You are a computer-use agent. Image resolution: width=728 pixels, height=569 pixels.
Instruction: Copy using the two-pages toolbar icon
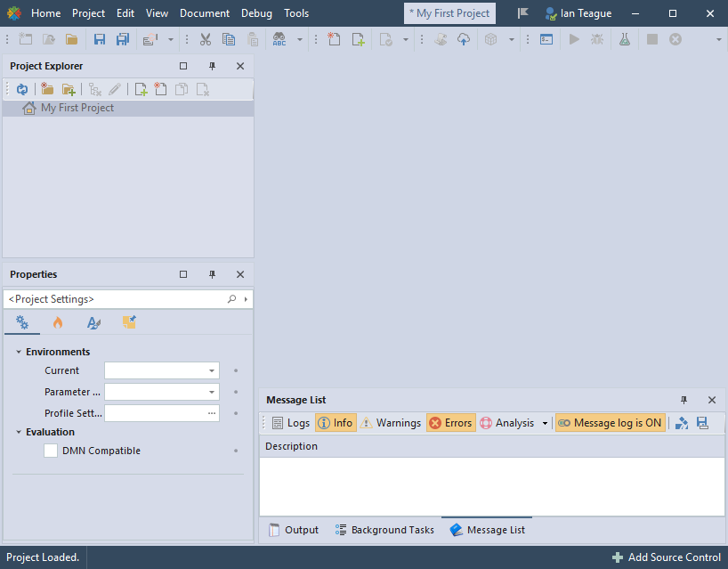tap(229, 39)
